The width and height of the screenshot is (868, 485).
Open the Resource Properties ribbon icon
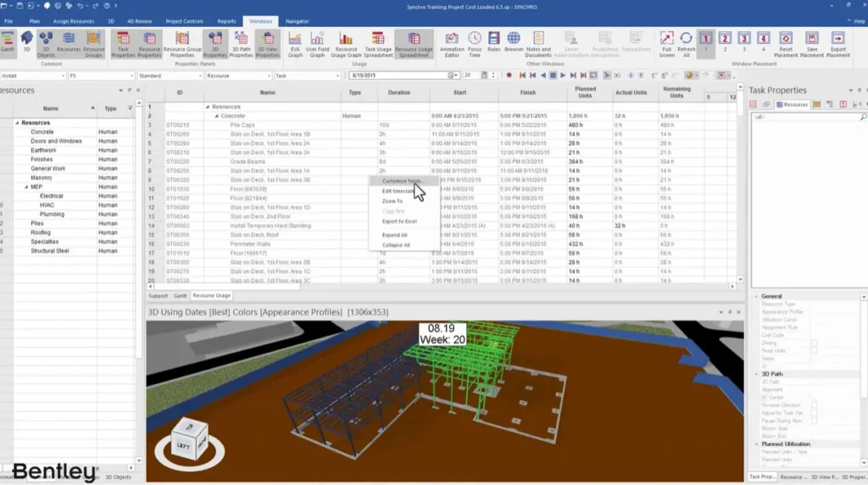149,44
